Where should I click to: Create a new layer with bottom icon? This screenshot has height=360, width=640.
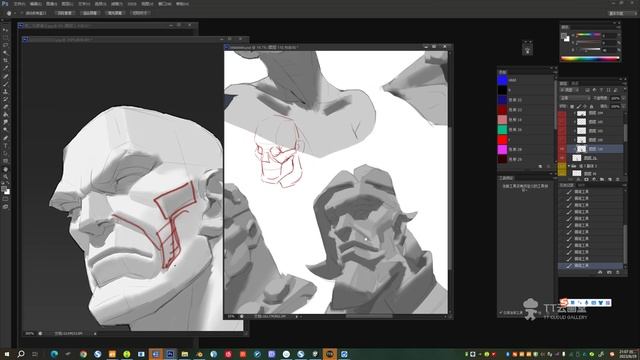(610, 180)
